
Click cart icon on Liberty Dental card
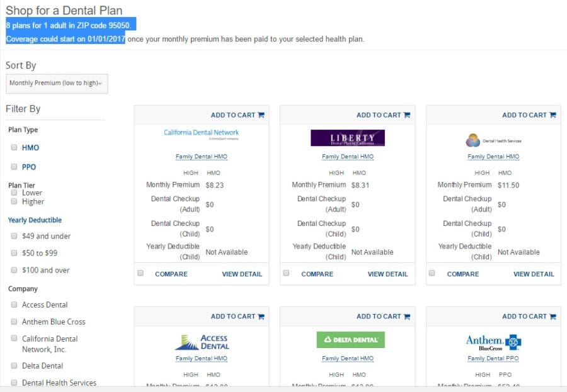(406, 115)
